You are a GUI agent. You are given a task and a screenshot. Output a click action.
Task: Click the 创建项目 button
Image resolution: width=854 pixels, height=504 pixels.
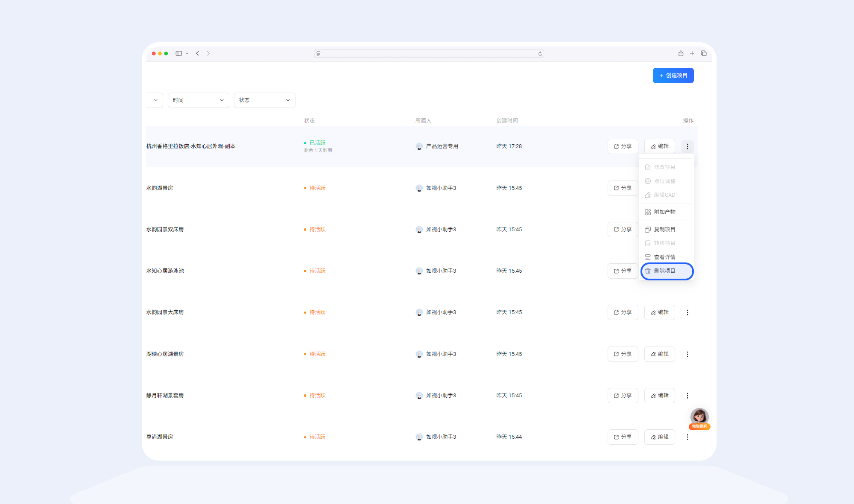673,76
